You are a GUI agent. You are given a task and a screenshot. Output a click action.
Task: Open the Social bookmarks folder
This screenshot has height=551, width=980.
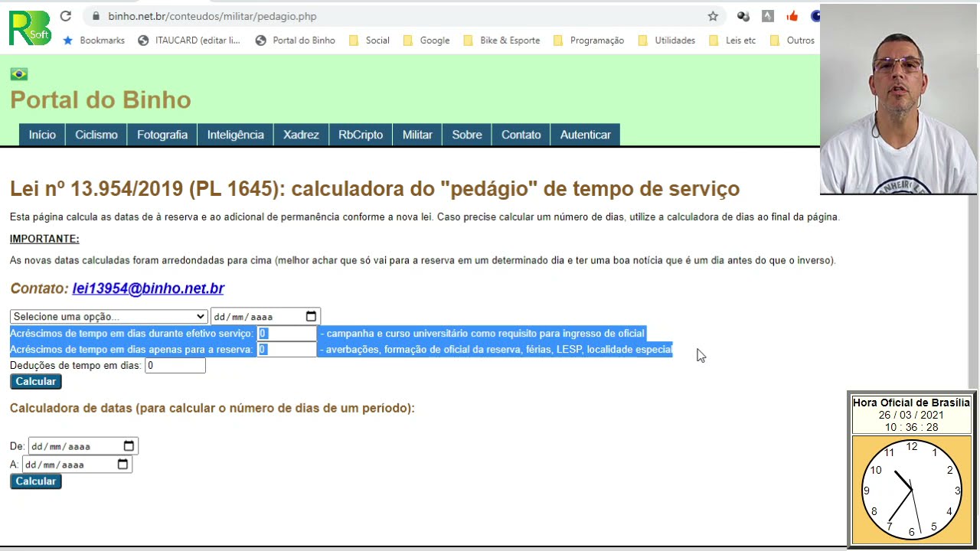click(369, 41)
